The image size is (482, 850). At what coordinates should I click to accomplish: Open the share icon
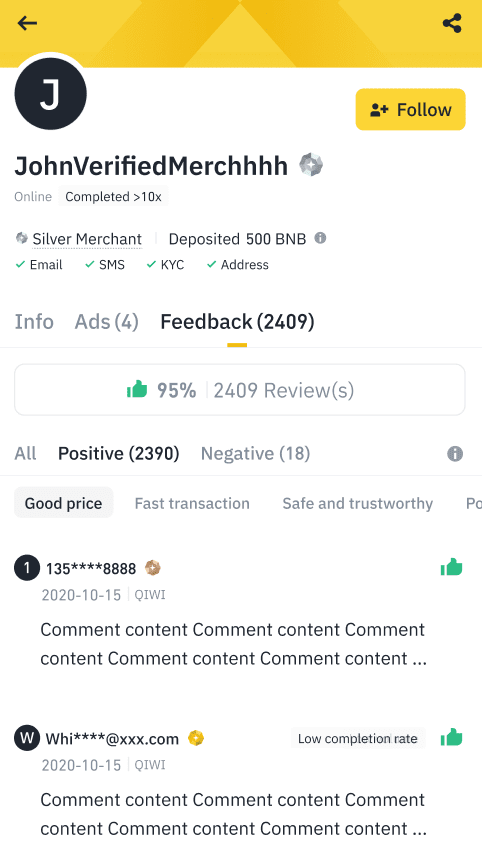coord(452,23)
